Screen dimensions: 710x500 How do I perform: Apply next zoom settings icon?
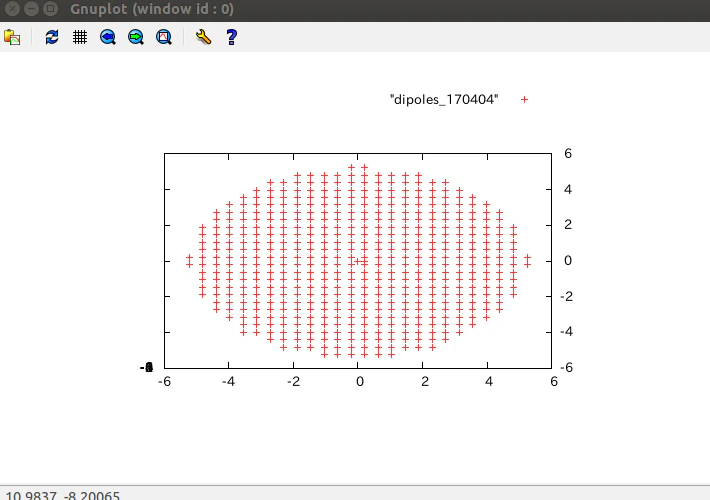[x=136, y=37]
